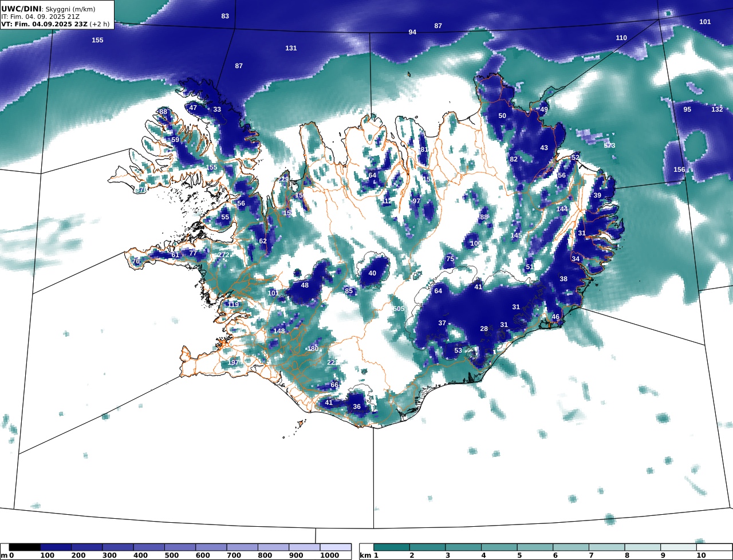This screenshot has width=733, height=560.
Task: Click visibility value 43 in northeast
Action: [x=544, y=148]
